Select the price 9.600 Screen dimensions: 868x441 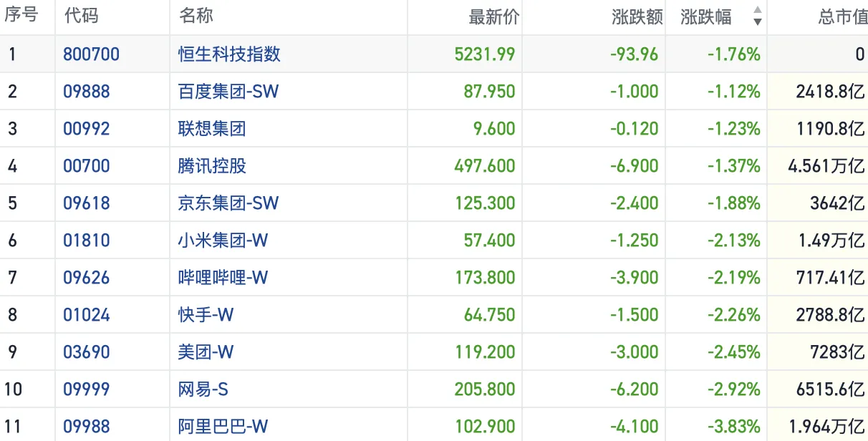(495, 129)
